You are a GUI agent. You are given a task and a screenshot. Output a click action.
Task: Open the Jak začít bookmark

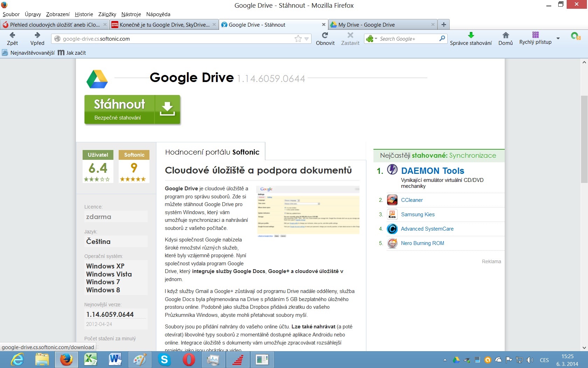click(x=72, y=53)
